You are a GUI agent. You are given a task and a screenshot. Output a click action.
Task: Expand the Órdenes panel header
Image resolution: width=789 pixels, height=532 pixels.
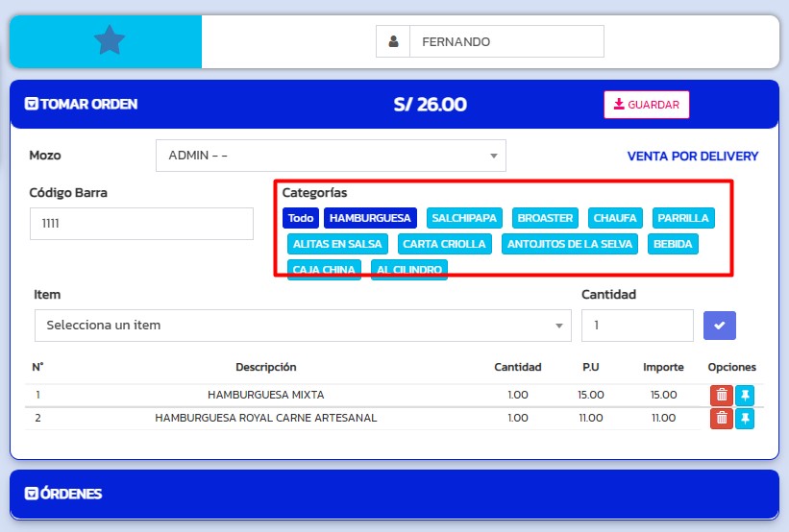coord(32,494)
